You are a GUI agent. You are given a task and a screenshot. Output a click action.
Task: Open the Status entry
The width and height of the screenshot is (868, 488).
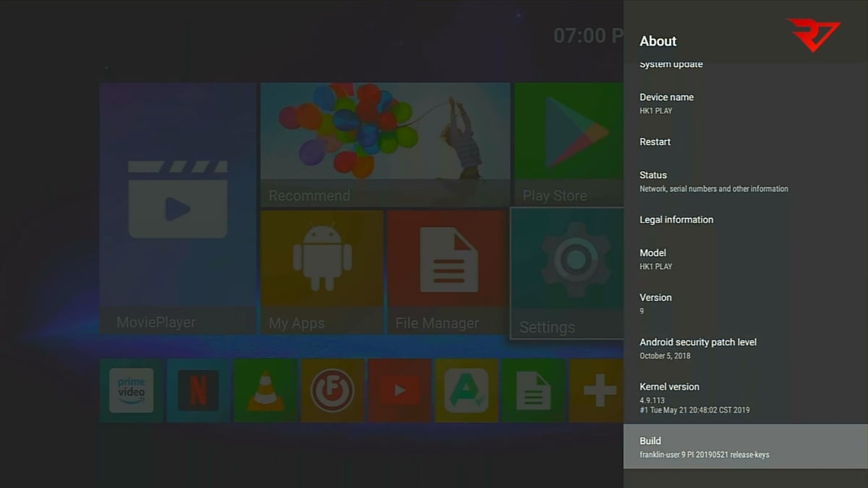[x=746, y=181]
